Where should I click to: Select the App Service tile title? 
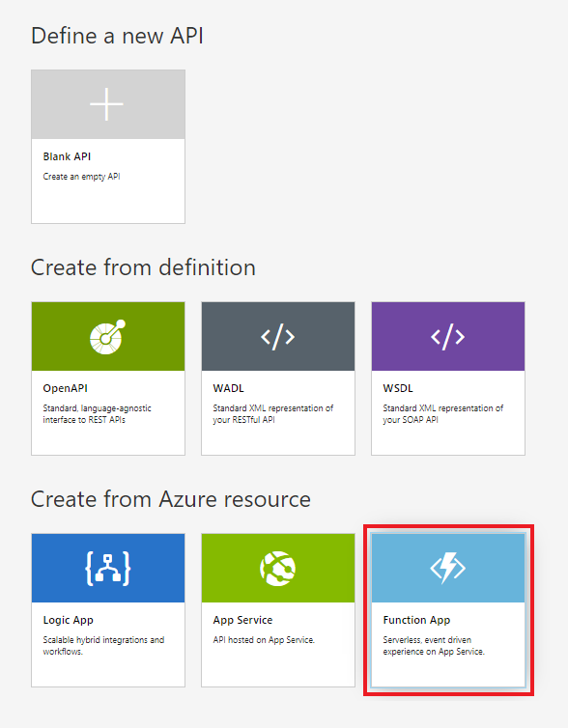point(242,620)
